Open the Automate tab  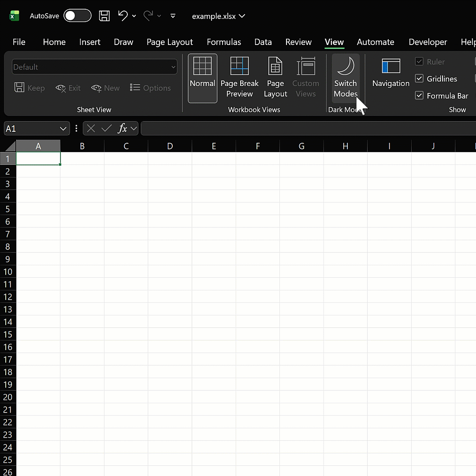[376, 42]
